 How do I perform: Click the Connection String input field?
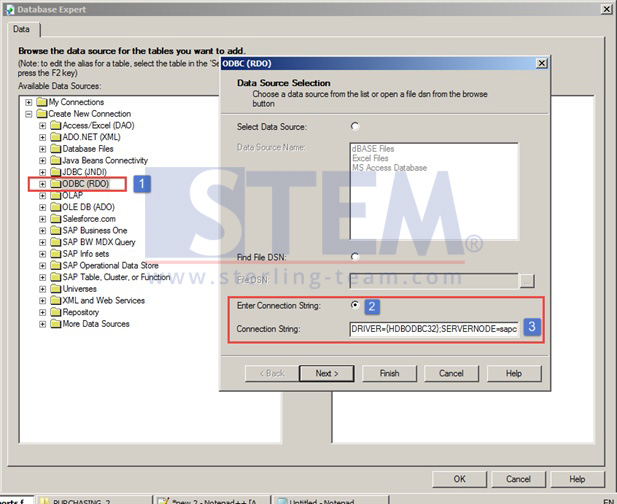pos(434,329)
